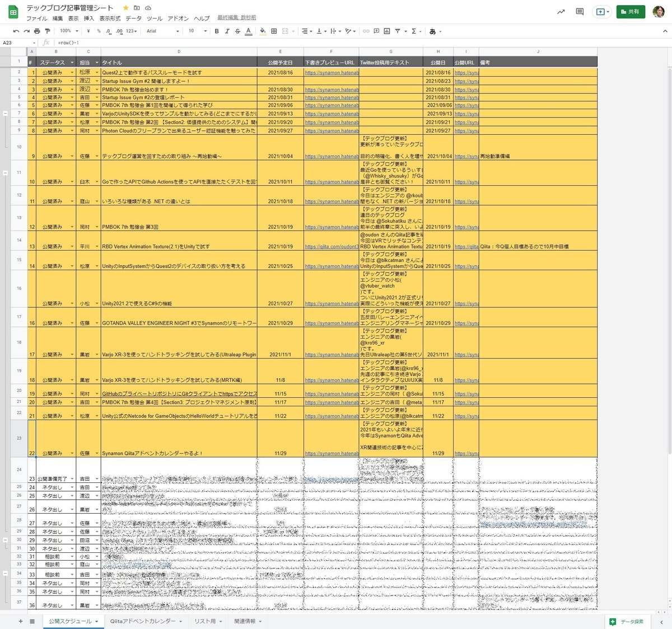
Task: Switch to the 関連情報 sheet tab
Action: coord(247,621)
